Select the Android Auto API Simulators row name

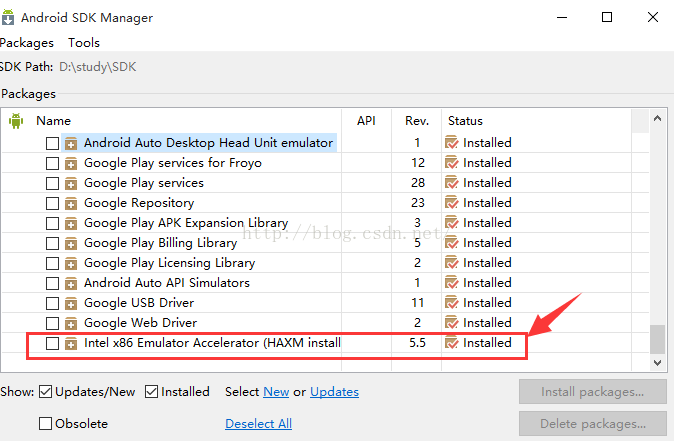167,283
